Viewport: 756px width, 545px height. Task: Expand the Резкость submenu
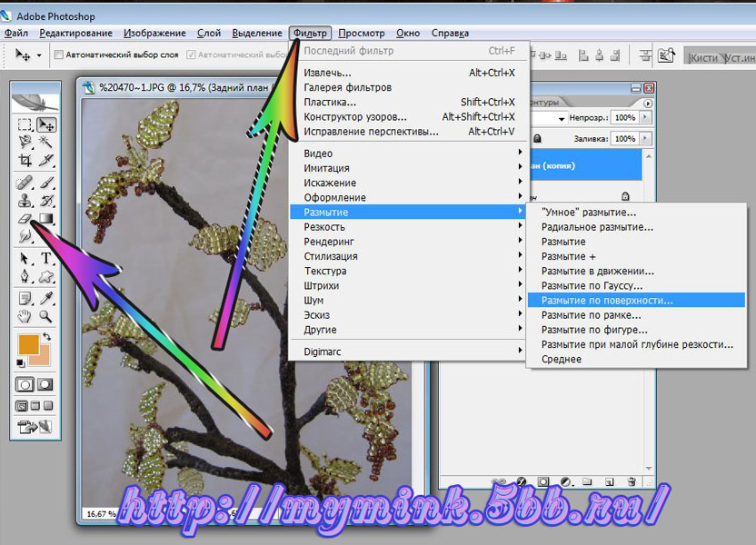410,227
